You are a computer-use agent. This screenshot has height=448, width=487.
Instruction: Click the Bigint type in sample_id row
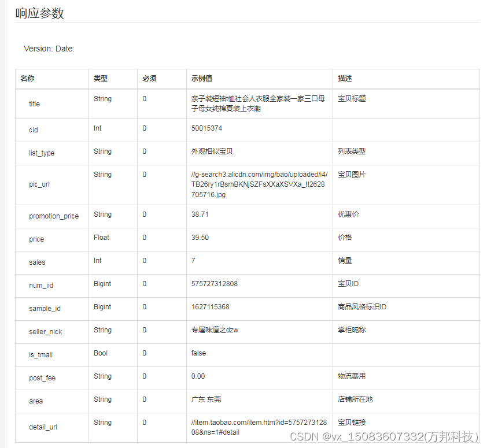click(102, 307)
